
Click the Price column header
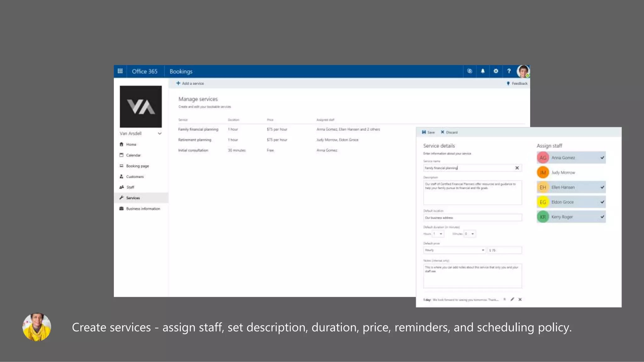(270, 120)
